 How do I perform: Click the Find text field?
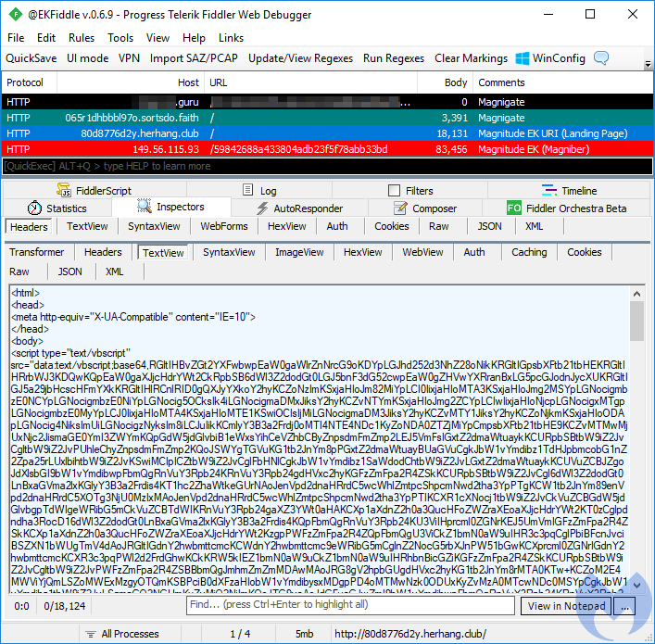(350, 605)
